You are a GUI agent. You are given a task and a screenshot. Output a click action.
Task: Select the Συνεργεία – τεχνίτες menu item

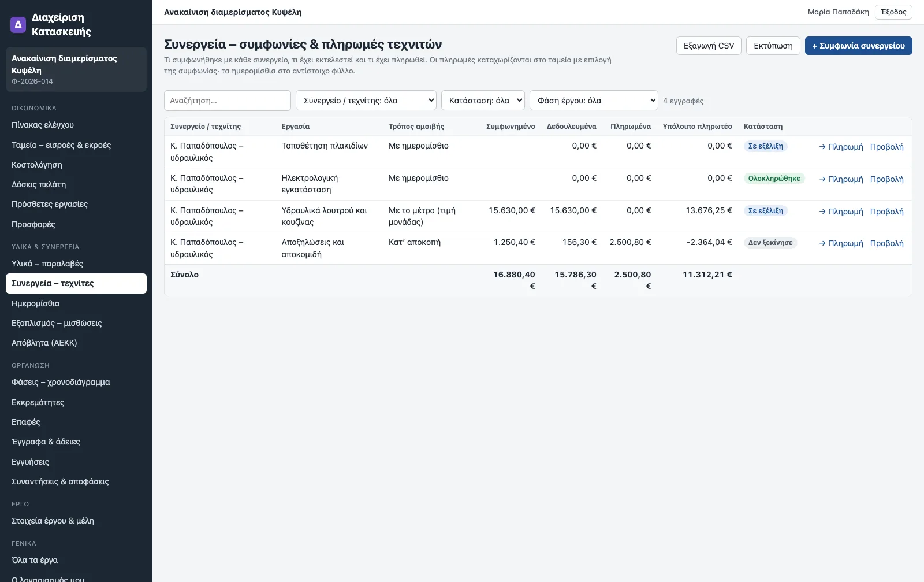tap(76, 283)
